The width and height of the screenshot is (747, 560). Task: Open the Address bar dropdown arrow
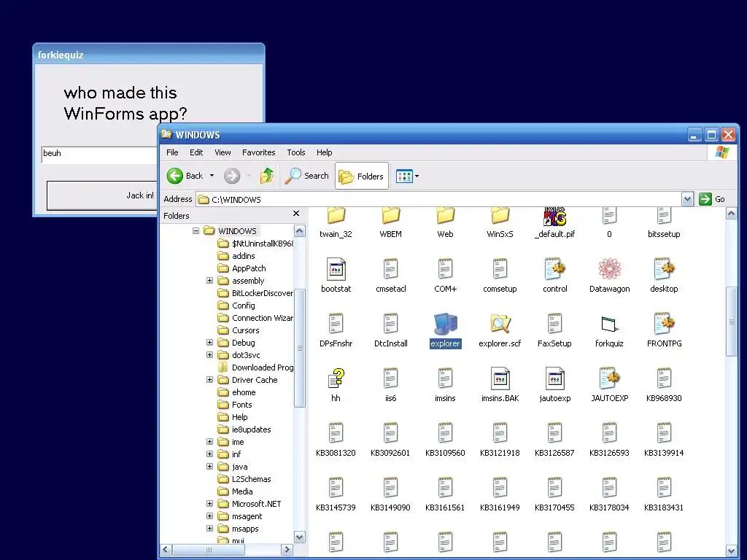687,199
